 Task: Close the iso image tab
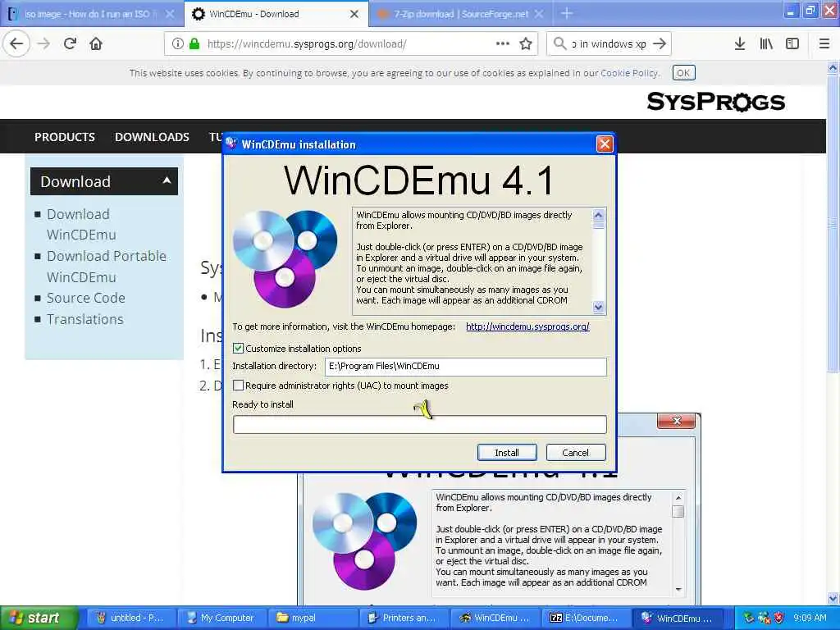170,14
